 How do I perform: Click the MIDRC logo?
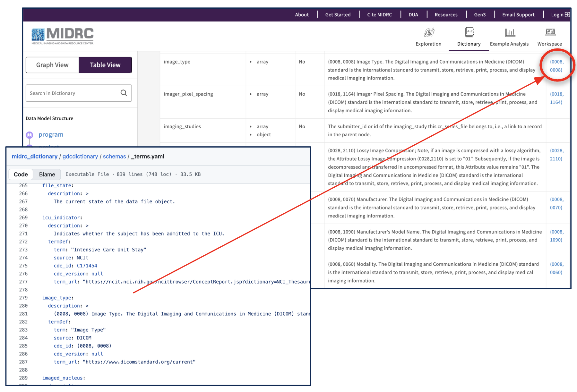(63, 36)
